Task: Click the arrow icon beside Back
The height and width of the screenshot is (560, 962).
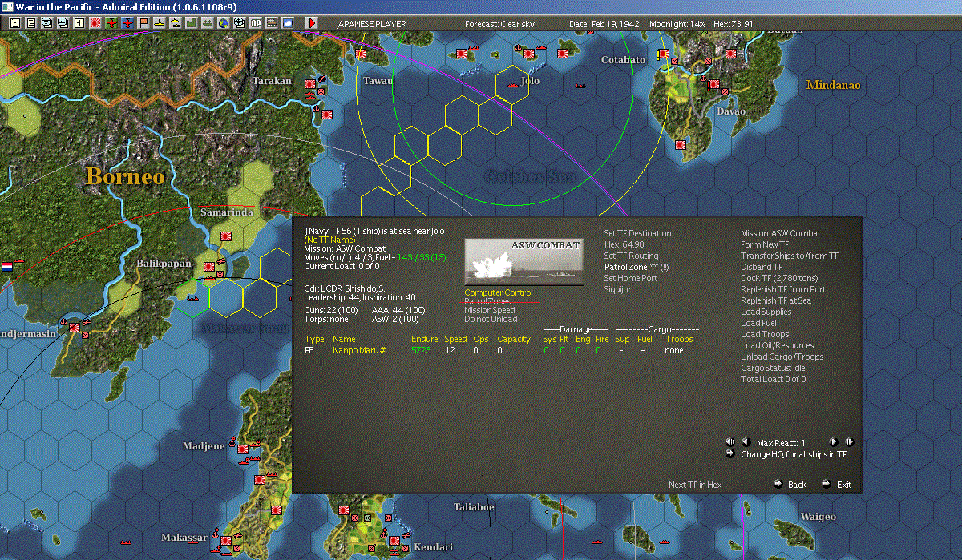Action: (778, 484)
